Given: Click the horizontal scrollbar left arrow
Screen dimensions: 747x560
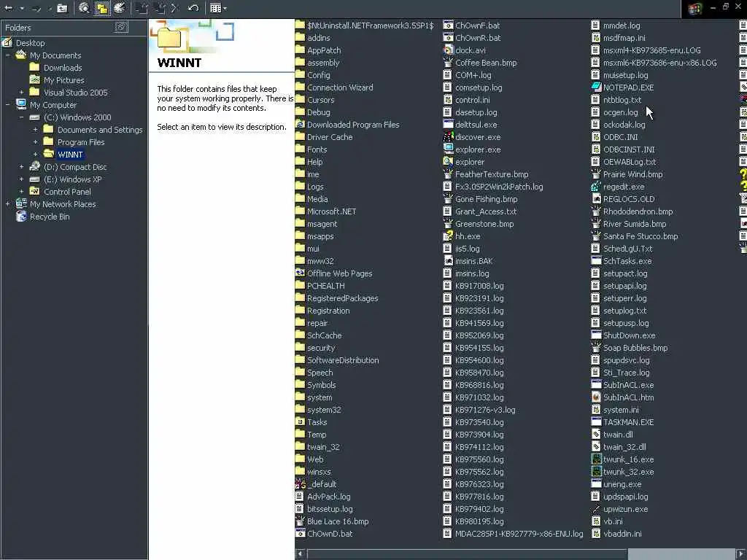Looking at the screenshot, I should tap(300, 554).
